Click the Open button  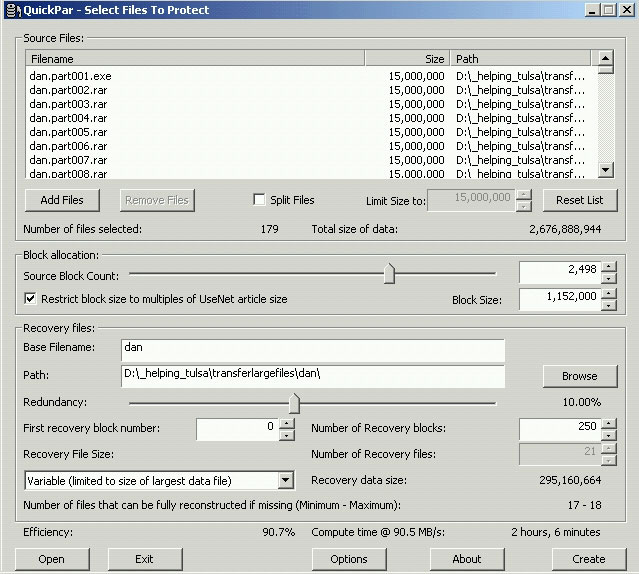click(x=52, y=559)
